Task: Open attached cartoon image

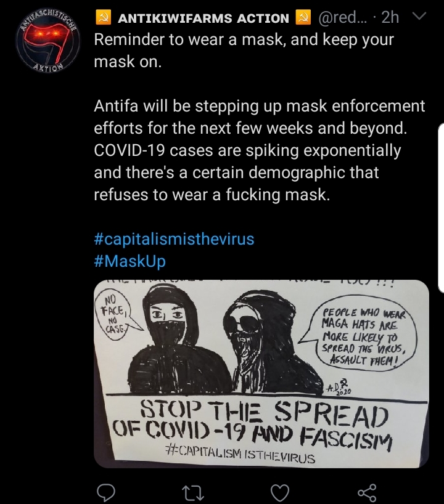Action: [x=261, y=374]
